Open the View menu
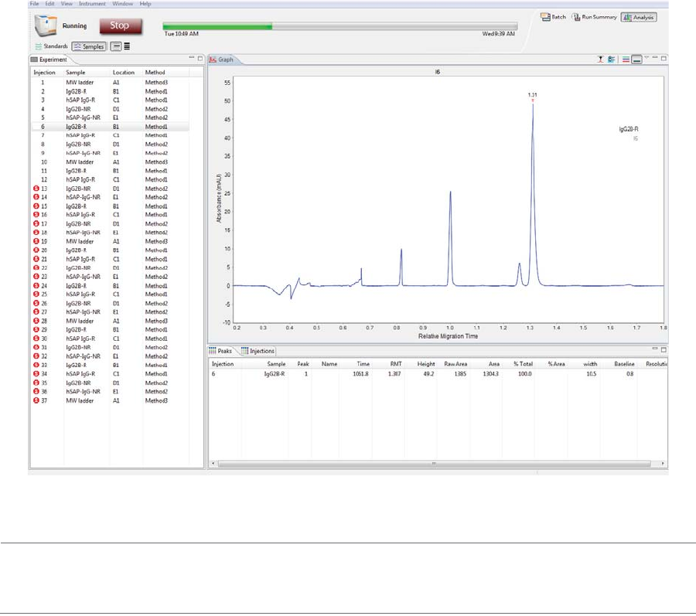Viewport: 696px width, 616px height. 67,4
